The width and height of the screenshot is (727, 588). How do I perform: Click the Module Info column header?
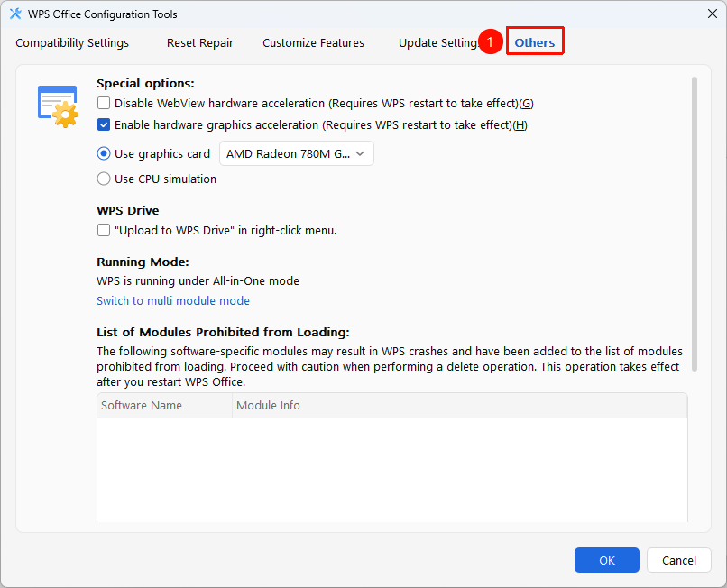[459, 405]
